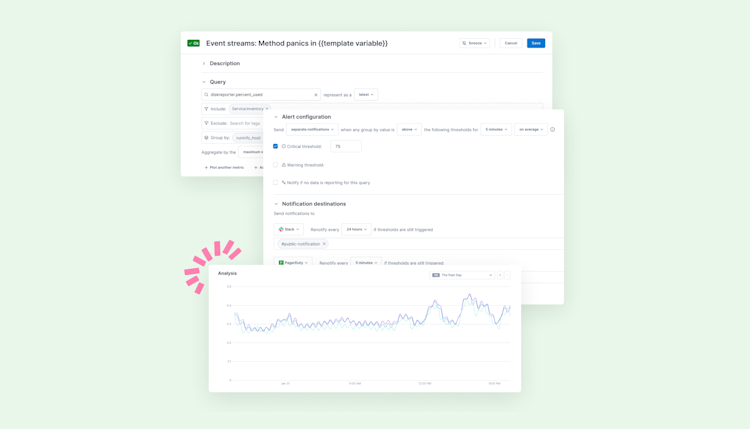
Task: Open the Slack destination dropdown
Action: (x=289, y=230)
